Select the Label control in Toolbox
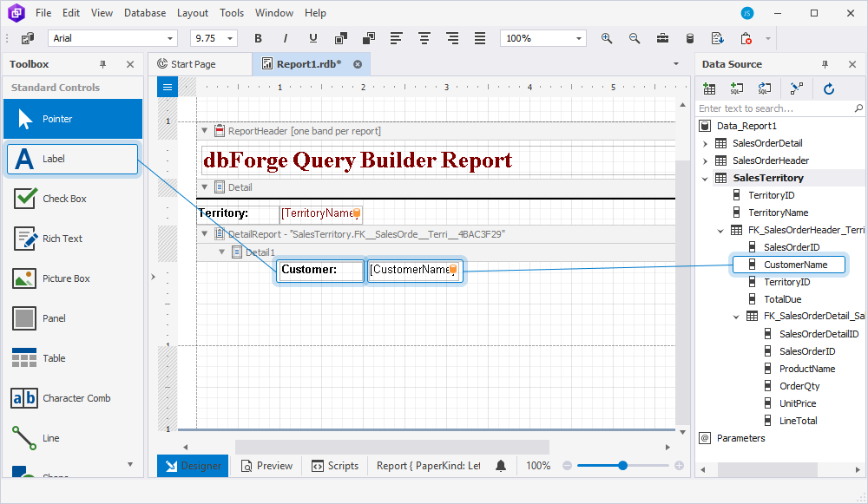 (73, 159)
